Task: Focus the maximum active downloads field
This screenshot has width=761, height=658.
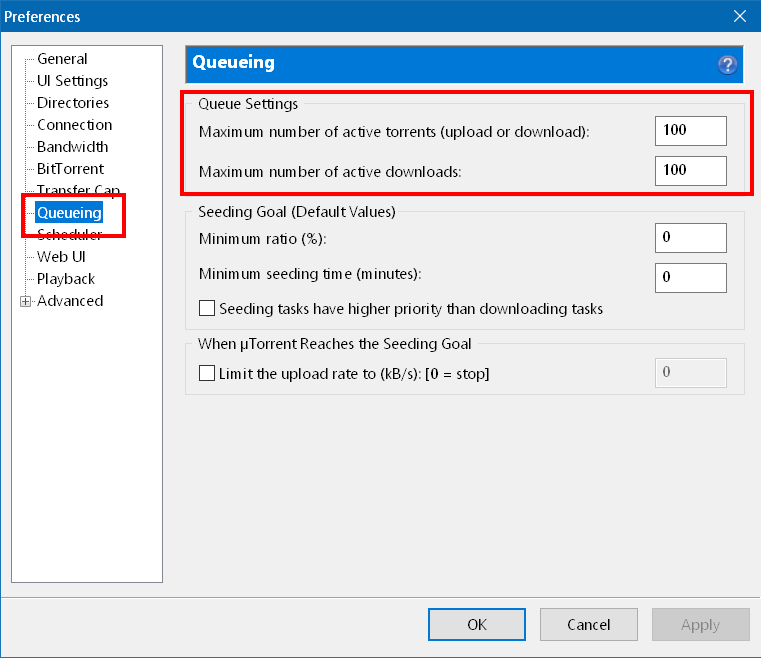Action: (x=690, y=170)
